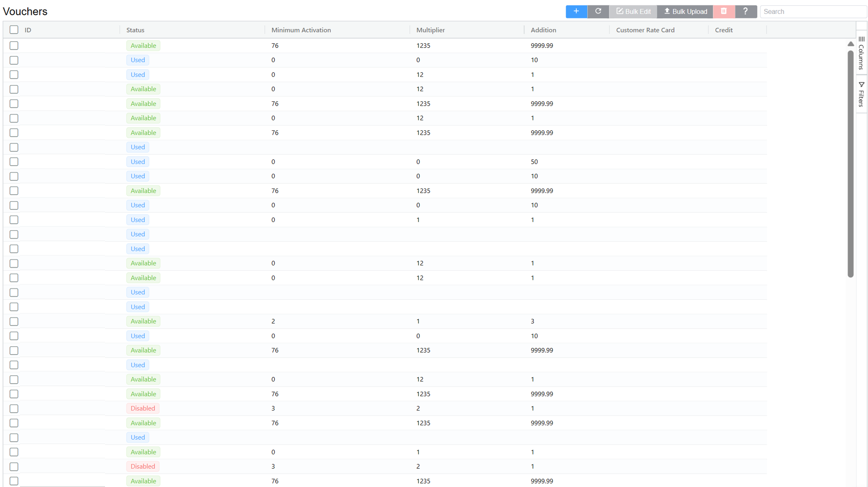Click the scroll up arrow on scrollbar
The width and height of the screenshot is (868, 487).
coord(851,44)
